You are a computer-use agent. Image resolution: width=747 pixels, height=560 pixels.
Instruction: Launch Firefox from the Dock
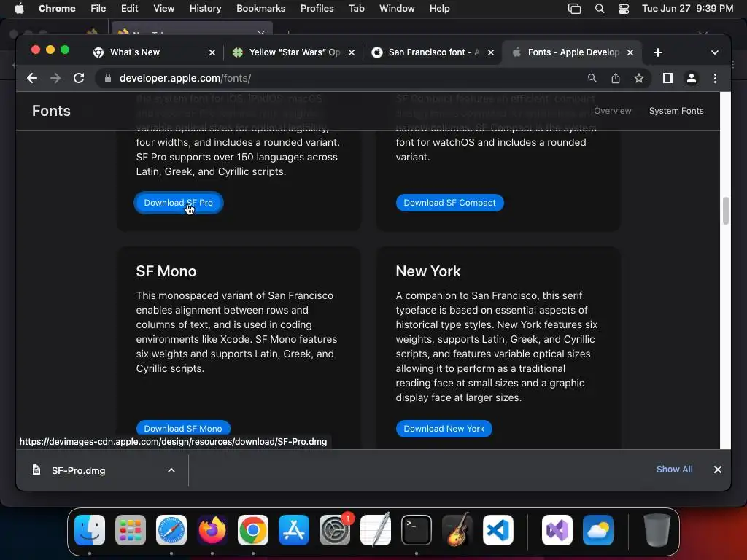212,530
